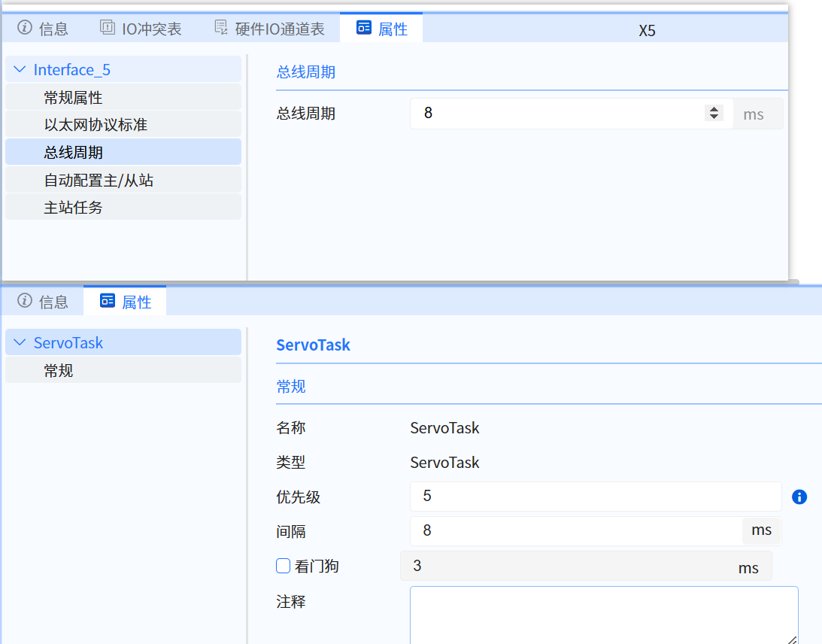Click the 硬件IO通道表 tab icon

[221, 29]
